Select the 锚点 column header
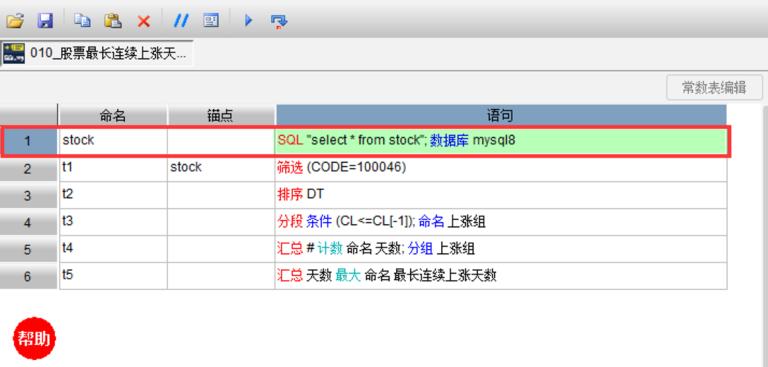Viewport: 768px width, 367px height. click(221, 116)
